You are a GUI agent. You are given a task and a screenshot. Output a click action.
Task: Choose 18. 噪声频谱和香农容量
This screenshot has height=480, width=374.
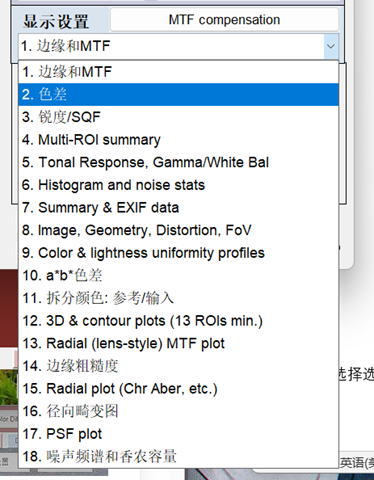click(179, 457)
